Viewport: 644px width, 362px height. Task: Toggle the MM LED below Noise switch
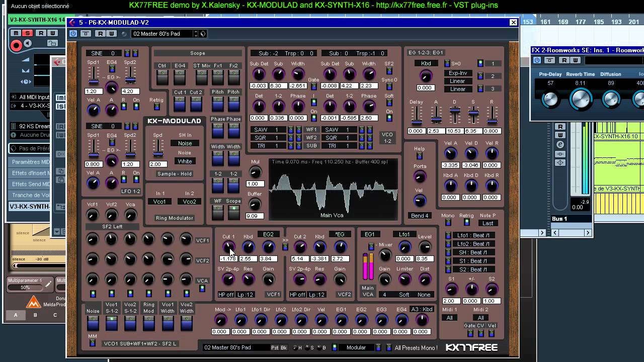pyautogui.click(x=93, y=343)
